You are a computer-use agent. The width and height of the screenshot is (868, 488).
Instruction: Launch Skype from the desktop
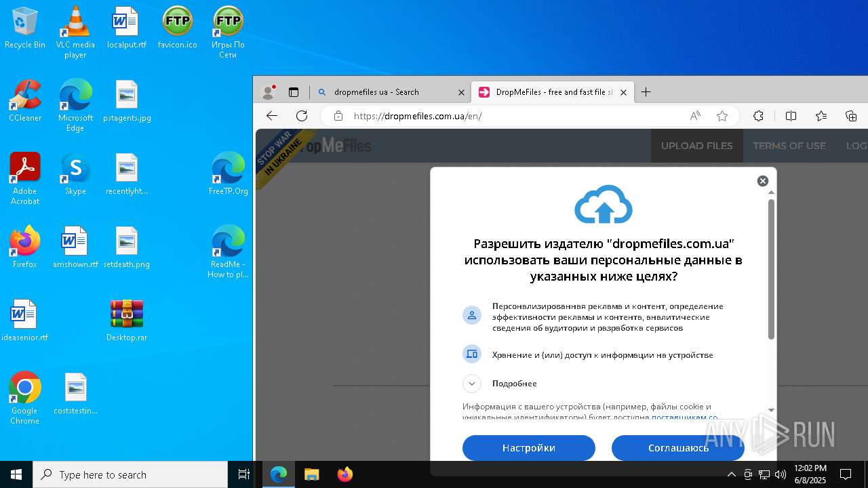[x=75, y=175]
